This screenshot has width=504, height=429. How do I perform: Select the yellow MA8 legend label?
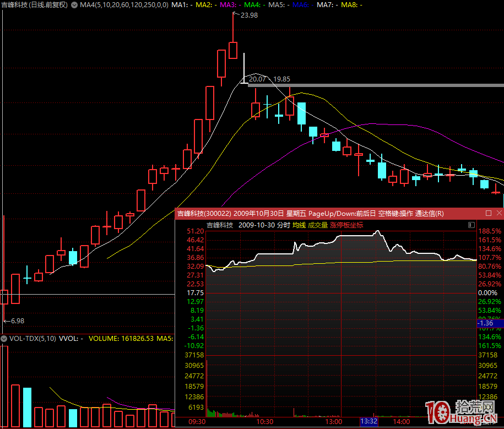(x=351, y=5)
